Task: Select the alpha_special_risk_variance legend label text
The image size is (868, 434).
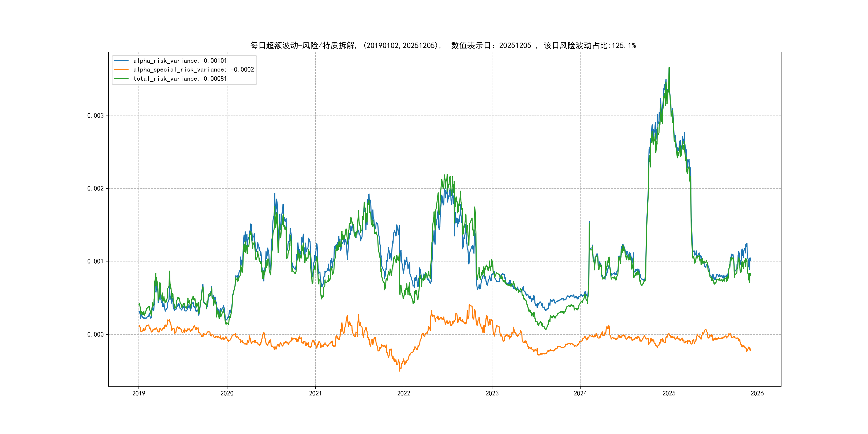Action: 193,70
